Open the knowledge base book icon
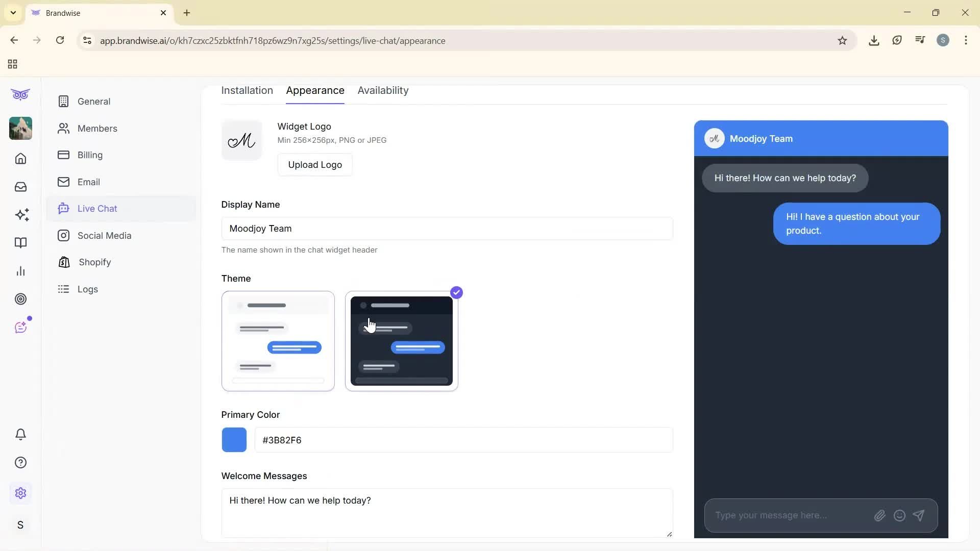The width and height of the screenshot is (980, 551). coord(20,243)
